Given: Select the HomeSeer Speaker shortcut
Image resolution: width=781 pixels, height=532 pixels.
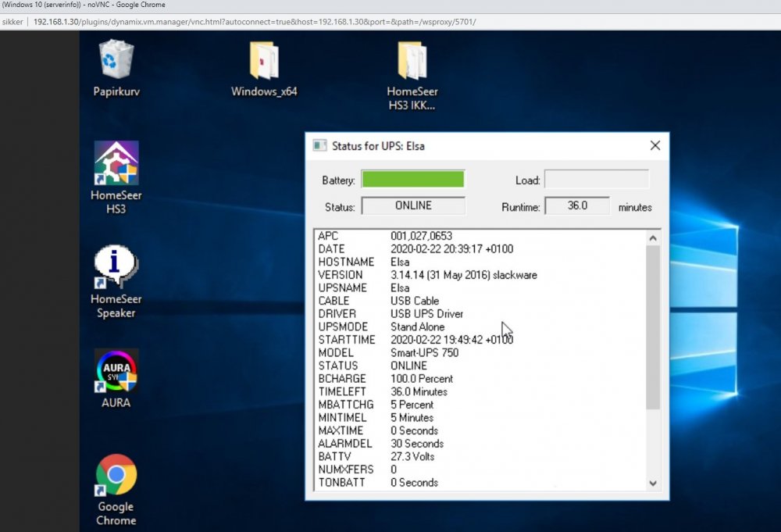Looking at the screenshot, I should (x=116, y=281).
